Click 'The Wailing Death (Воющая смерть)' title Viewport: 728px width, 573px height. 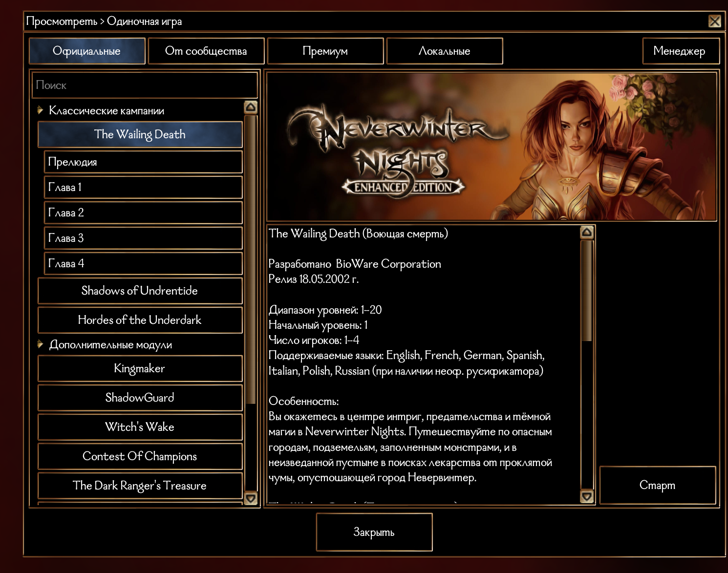pyautogui.click(x=358, y=233)
